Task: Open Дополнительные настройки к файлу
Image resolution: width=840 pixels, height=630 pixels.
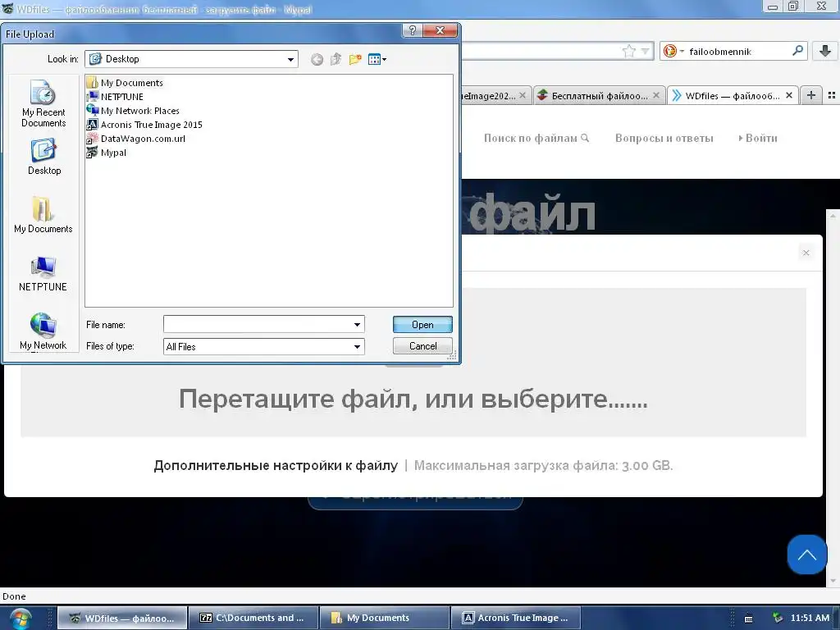Action: [x=276, y=466]
